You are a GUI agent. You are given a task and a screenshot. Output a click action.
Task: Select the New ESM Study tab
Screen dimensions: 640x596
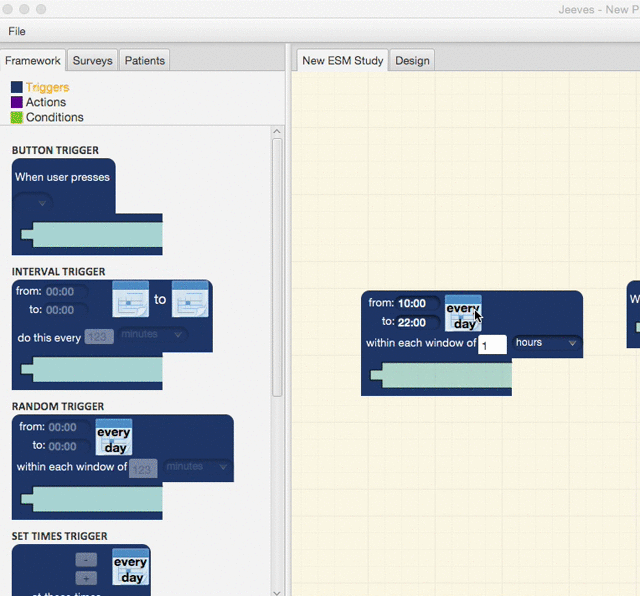pos(342,61)
